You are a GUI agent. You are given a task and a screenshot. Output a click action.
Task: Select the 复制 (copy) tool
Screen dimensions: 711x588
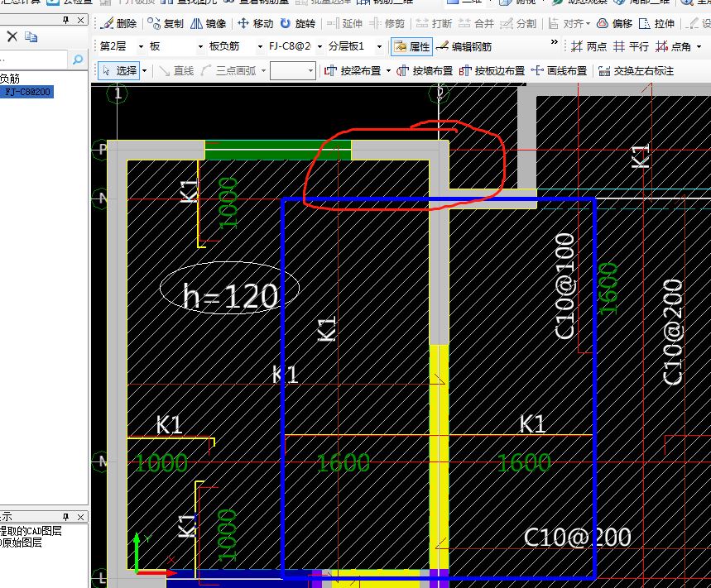166,23
